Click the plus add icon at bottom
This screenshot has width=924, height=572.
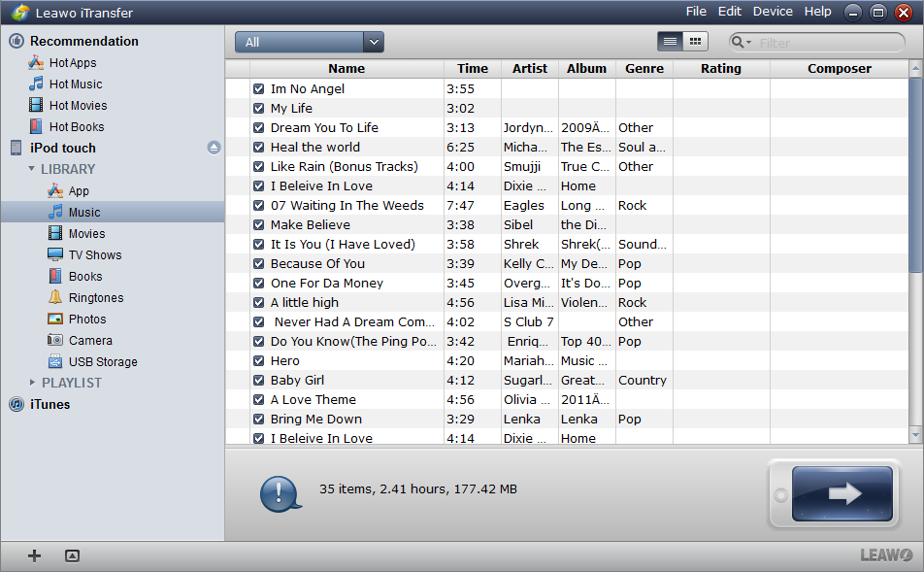pyautogui.click(x=34, y=555)
